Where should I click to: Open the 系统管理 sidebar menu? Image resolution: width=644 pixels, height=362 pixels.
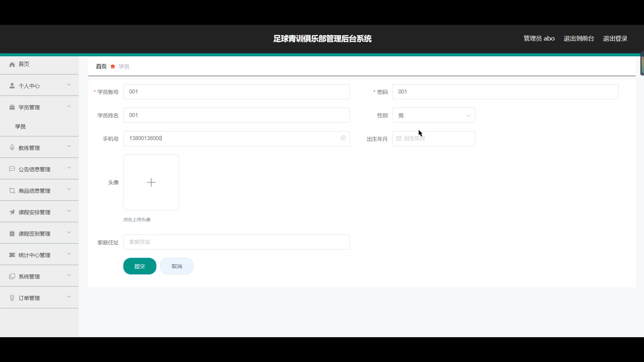[x=40, y=276]
